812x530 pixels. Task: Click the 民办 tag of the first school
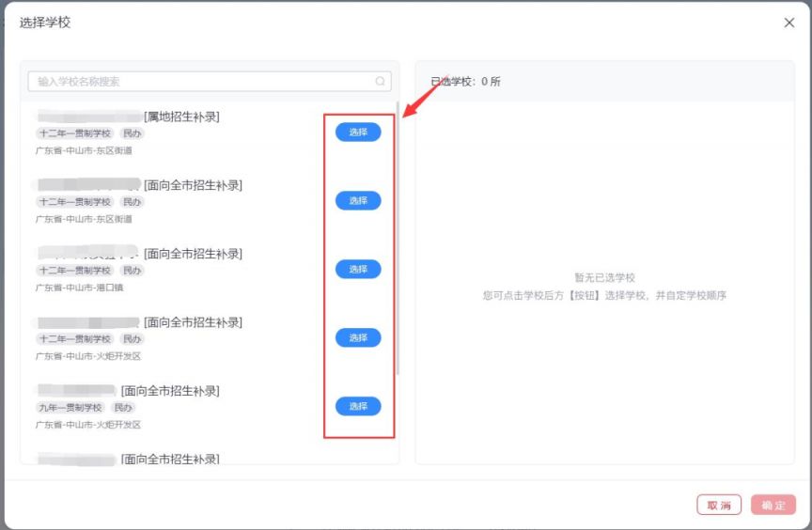pos(132,133)
